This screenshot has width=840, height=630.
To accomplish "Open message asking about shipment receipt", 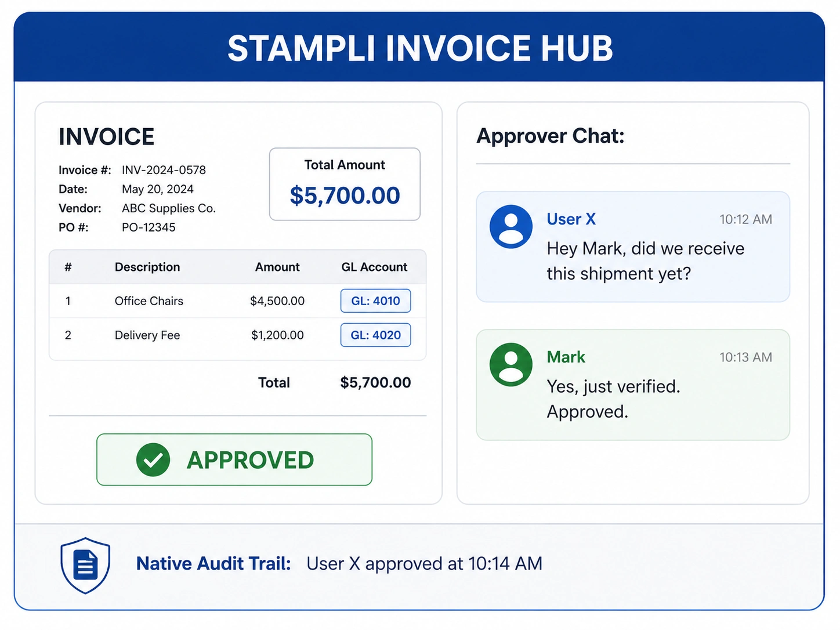I will point(633,247).
